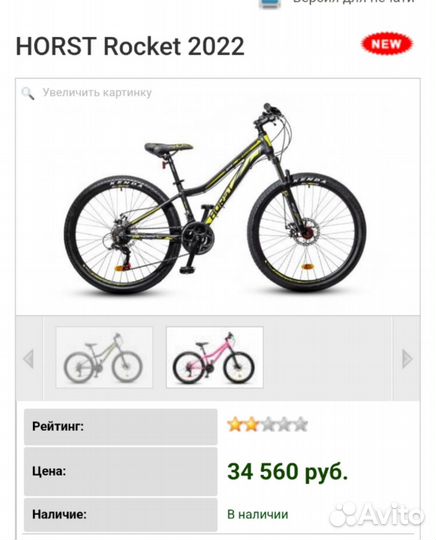436x540 pixels.
Task: Set rating with the third grey star
Action: (268, 424)
